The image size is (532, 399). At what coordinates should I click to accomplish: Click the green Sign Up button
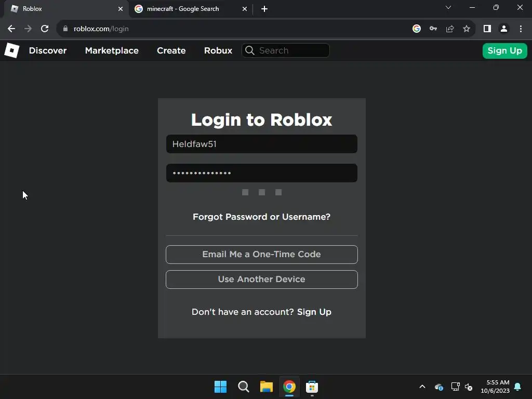(504, 50)
